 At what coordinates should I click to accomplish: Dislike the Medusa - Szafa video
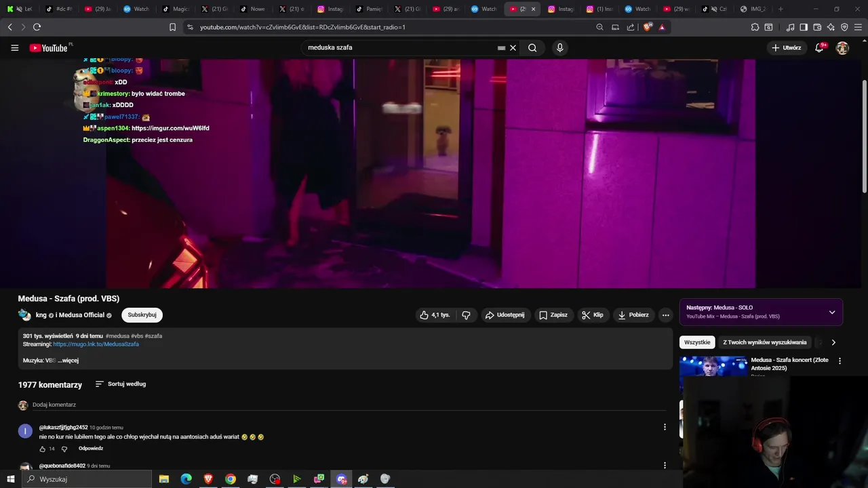click(x=466, y=314)
